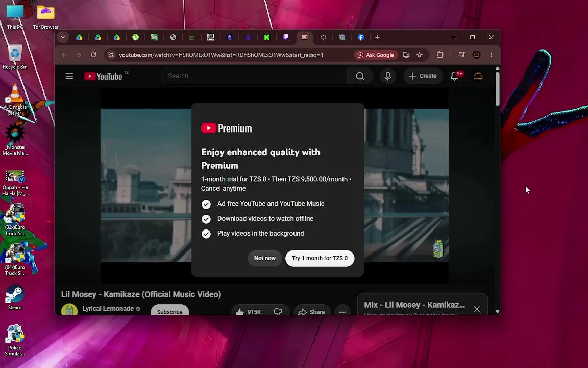Open Monster Movie Maker desktop icon

[15, 140]
